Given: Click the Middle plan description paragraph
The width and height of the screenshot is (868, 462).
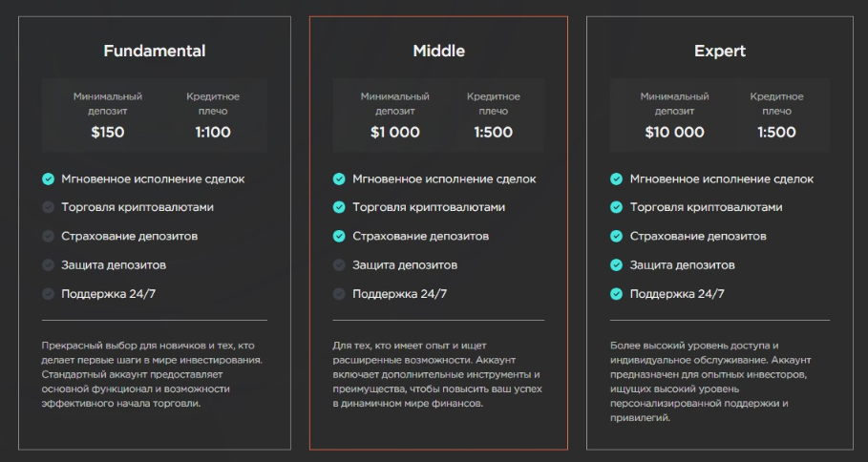Looking at the screenshot, I should 437,374.
